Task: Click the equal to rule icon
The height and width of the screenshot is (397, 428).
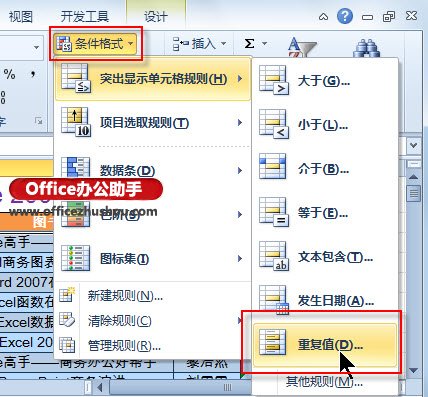Action: (274, 212)
